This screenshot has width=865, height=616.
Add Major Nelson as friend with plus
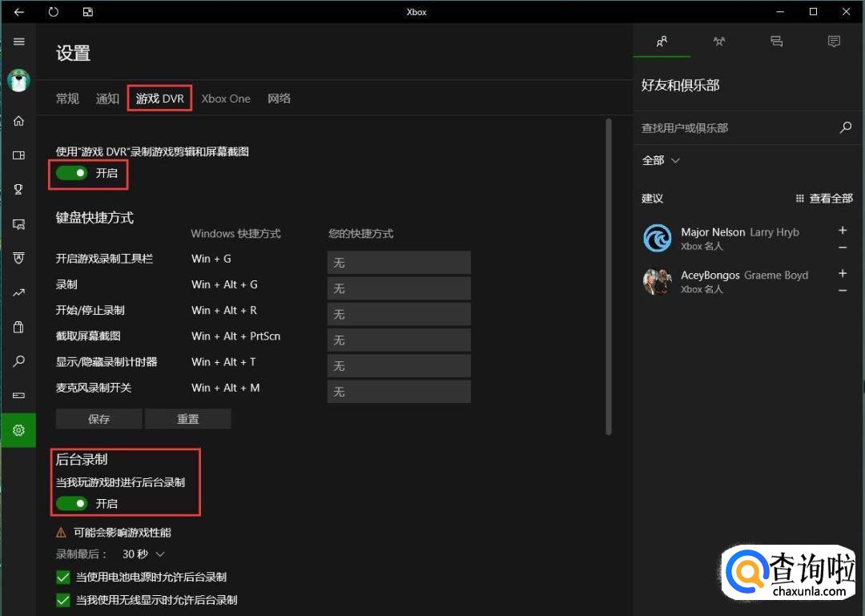pos(843,230)
